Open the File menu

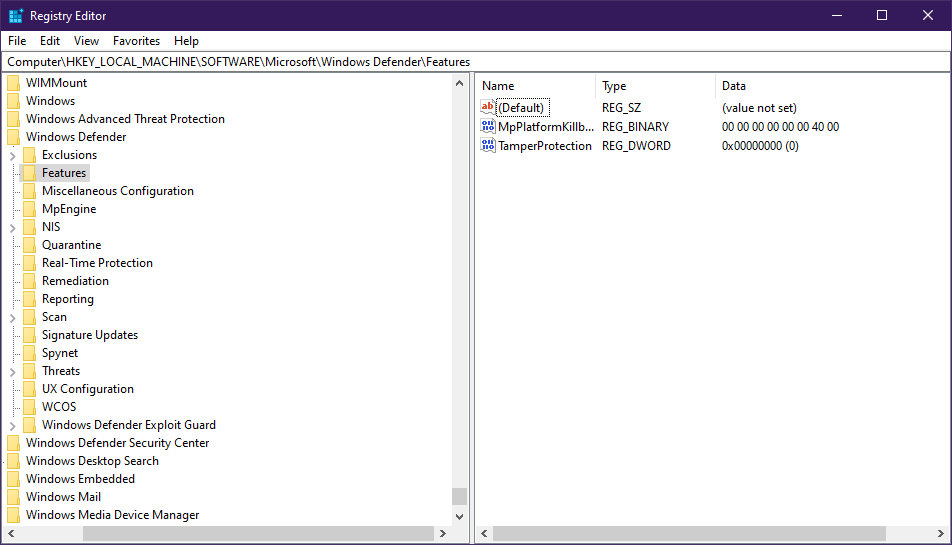pyautogui.click(x=17, y=41)
